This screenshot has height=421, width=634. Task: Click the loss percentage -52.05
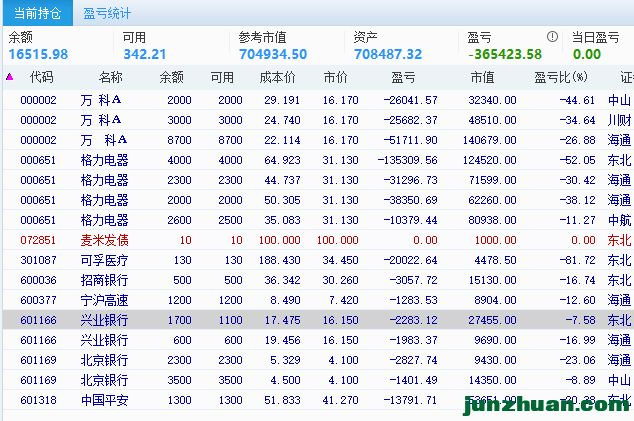[x=577, y=160]
